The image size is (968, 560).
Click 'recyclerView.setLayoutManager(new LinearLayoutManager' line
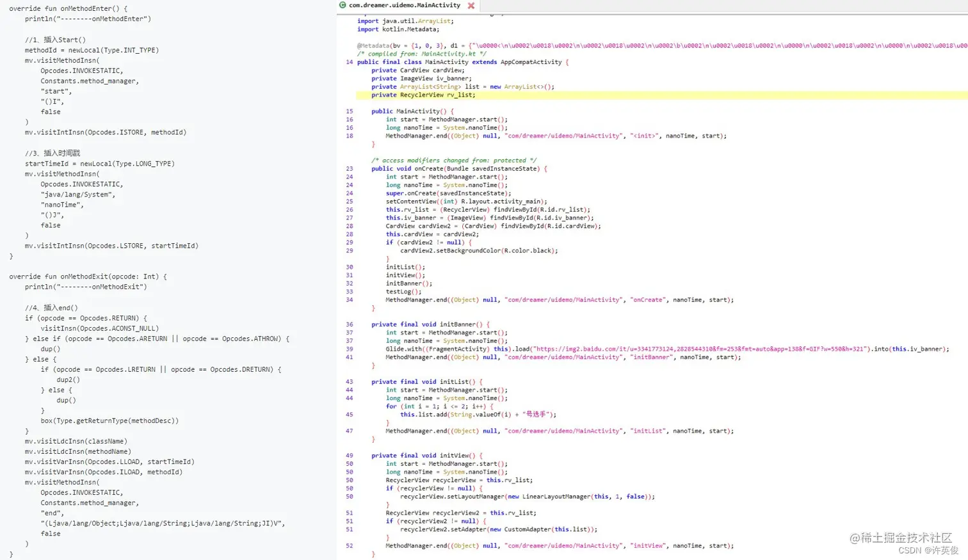pos(528,497)
